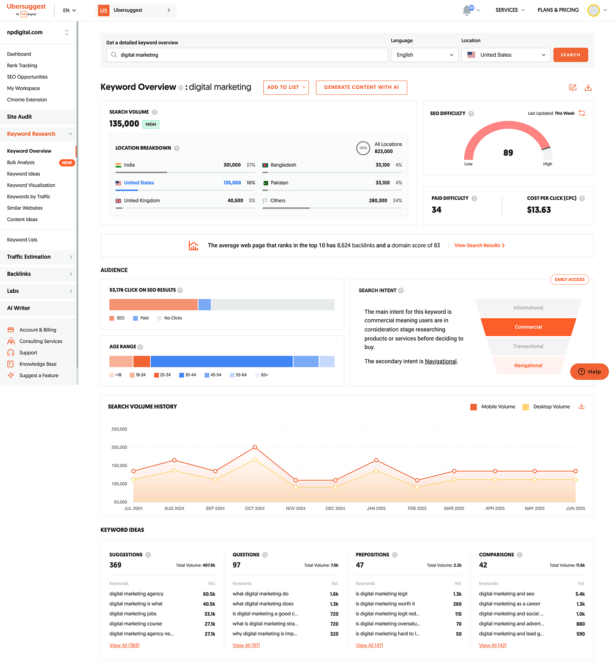Download the keyword overview report
This screenshot has height=672, width=616.
click(x=588, y=87)
